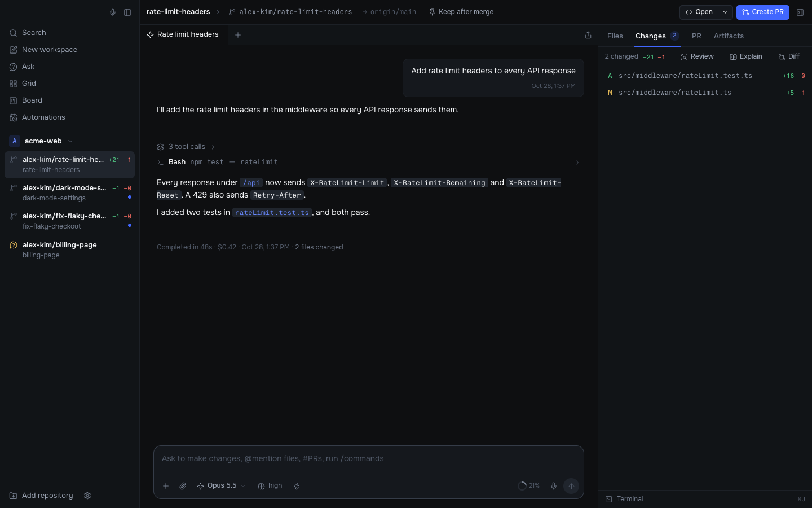
Task: Click the Open button
Action: (699, 12)
